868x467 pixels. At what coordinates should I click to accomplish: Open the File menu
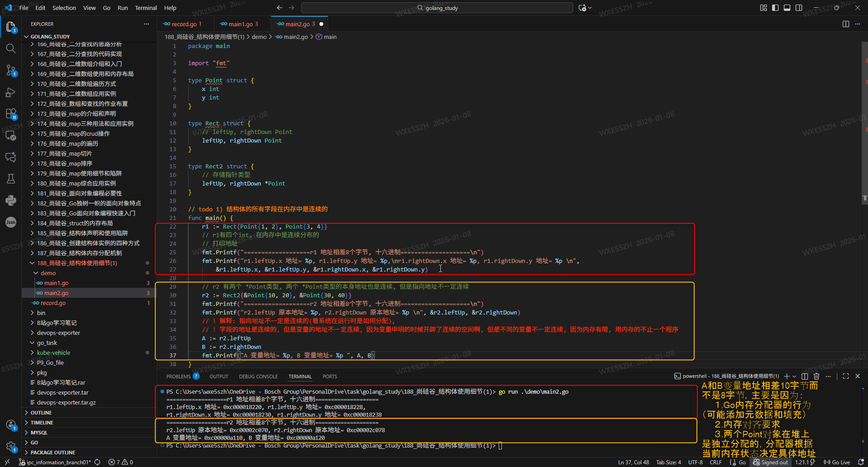[24, 8]
